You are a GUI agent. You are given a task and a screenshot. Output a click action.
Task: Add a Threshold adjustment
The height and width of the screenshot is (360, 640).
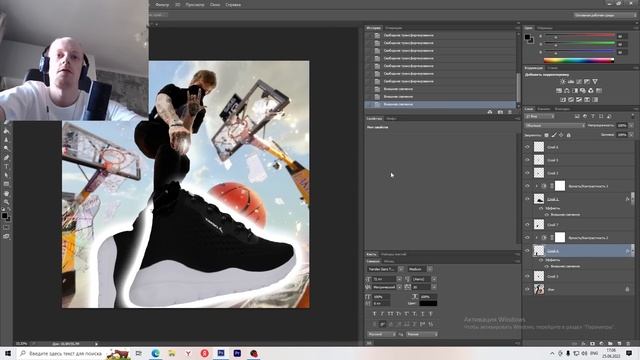tap(579, 100)
